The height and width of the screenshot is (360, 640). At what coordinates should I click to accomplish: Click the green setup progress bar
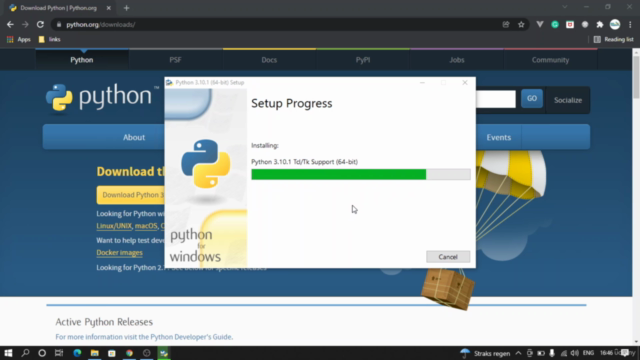click(361, 174)
